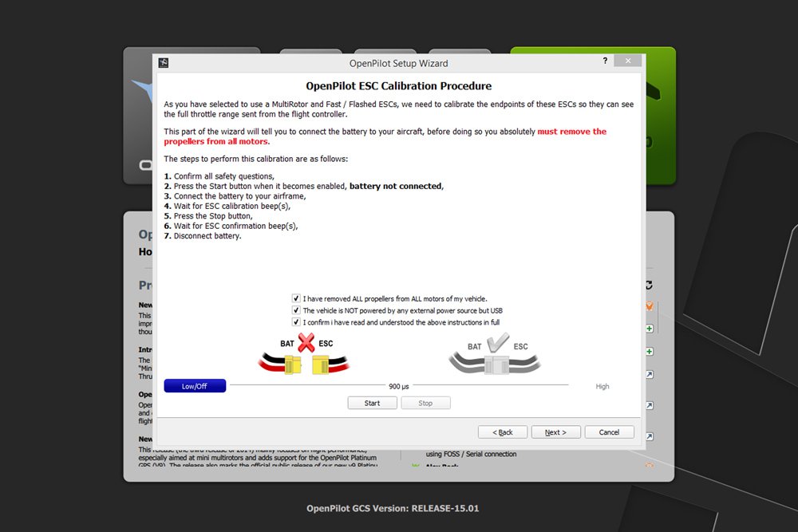Uncheck 'NOT powered by external source' checkbox
Screen dimensions: 798x532
(296, 310)
